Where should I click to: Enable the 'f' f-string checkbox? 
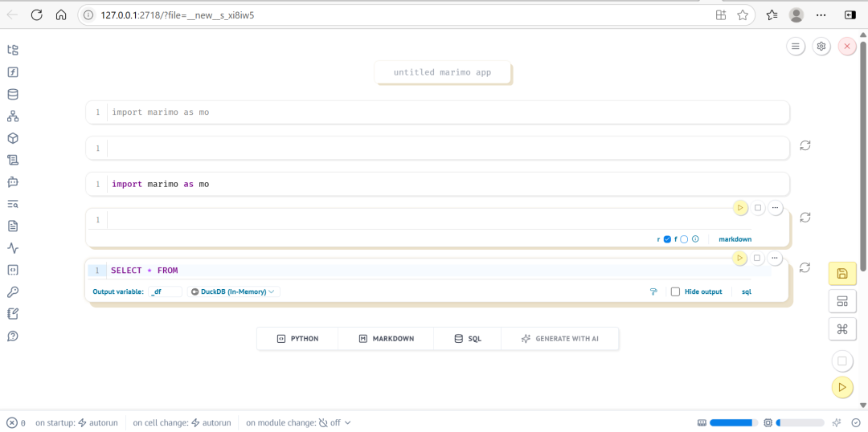(x=684, y=239)
